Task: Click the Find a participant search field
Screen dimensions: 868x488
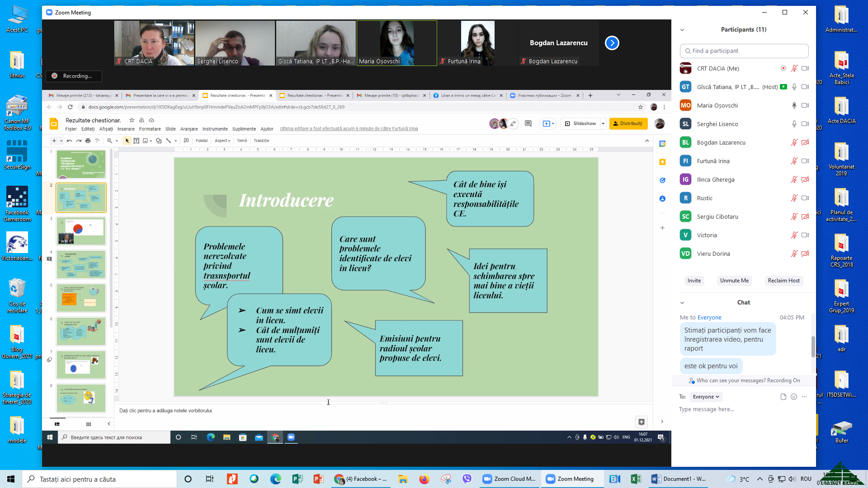Action: (744, 51)
